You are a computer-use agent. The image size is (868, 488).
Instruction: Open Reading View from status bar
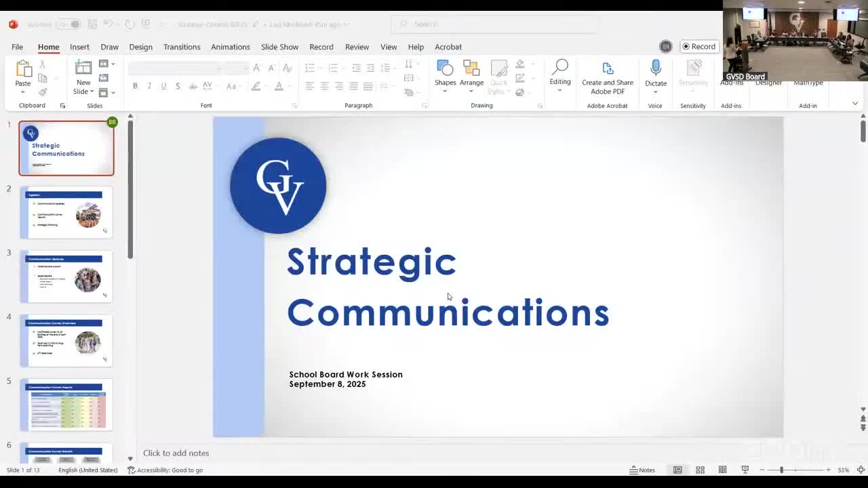(722, 470)
